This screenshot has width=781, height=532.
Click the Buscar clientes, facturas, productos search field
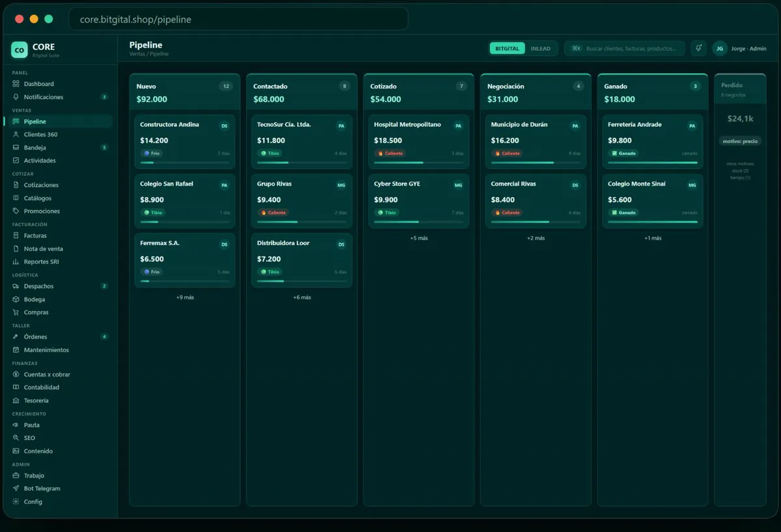click(x=625, y=49)
